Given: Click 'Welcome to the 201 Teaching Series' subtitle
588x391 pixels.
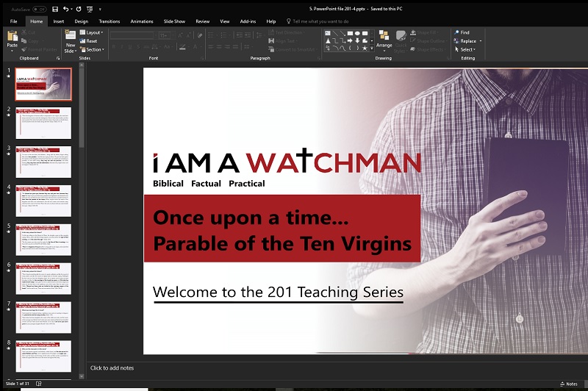Looking at the screenshot, I should tap(278, 292).
